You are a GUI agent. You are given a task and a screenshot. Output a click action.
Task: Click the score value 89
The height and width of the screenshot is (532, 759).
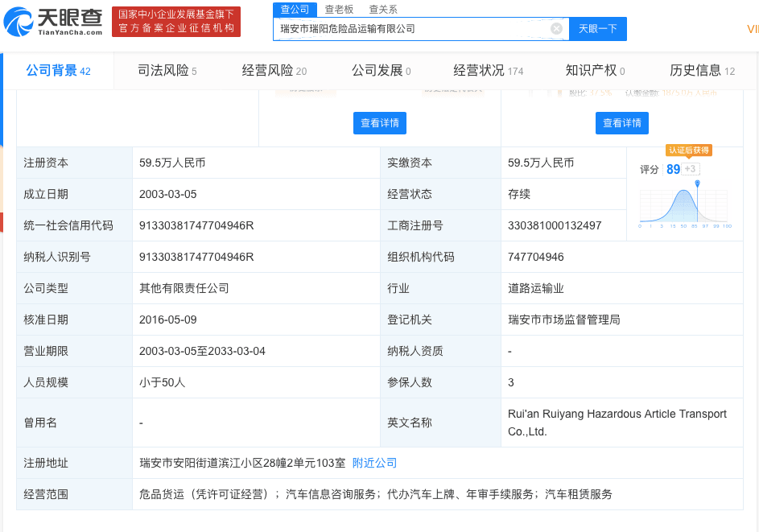pos(674,169)
